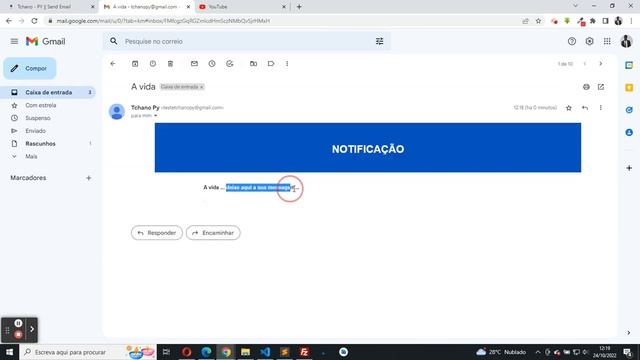Reply using arrow icon in message header

(585, 108)
